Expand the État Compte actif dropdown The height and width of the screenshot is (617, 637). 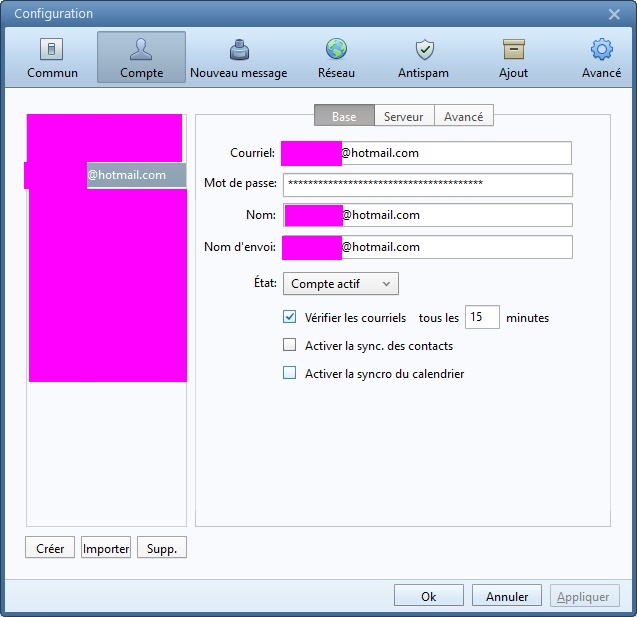340,284
